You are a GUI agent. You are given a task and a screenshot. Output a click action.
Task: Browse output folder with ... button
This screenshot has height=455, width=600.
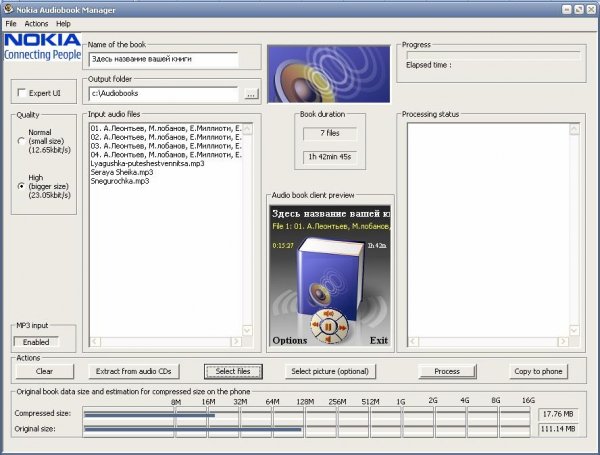pyautogui.click(x=251, y=94)
